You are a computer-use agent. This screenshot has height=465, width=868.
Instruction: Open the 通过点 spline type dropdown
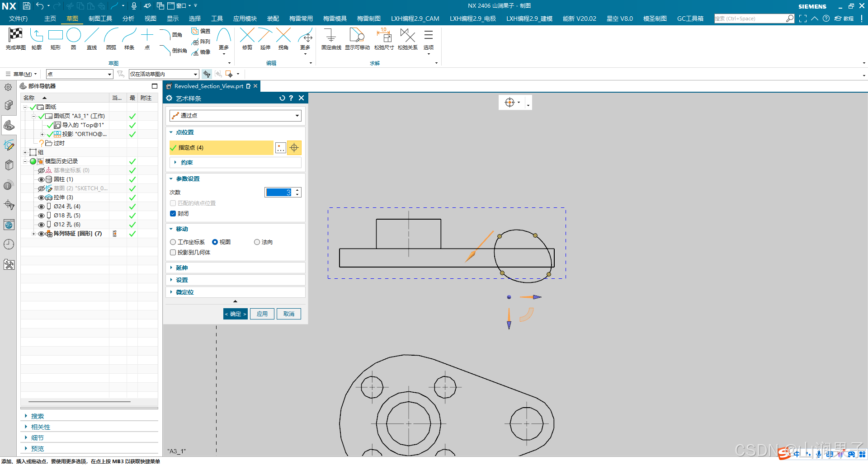[x=236, y=116]
